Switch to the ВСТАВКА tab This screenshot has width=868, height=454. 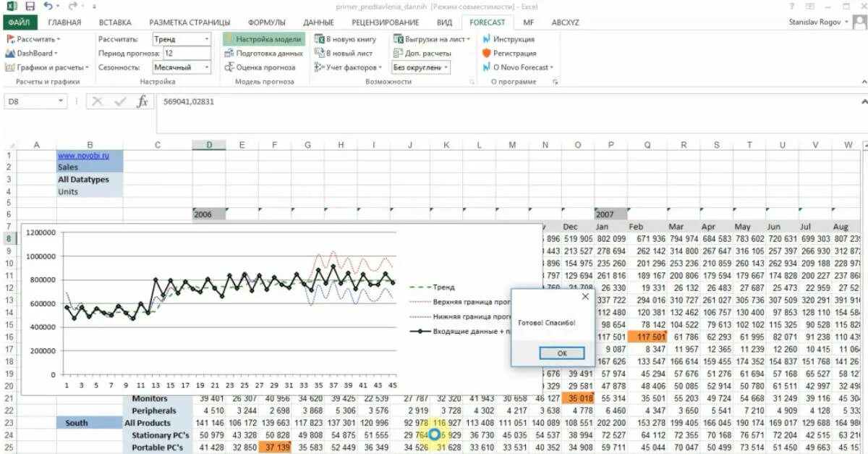click(115, 22)
